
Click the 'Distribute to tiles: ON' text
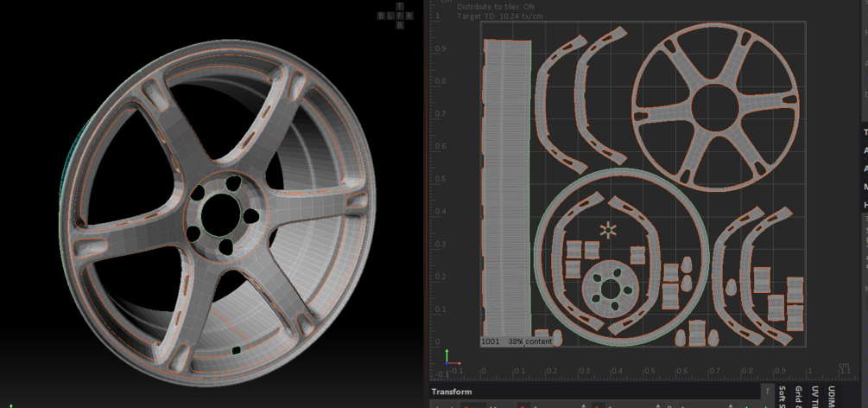[496, 7]
